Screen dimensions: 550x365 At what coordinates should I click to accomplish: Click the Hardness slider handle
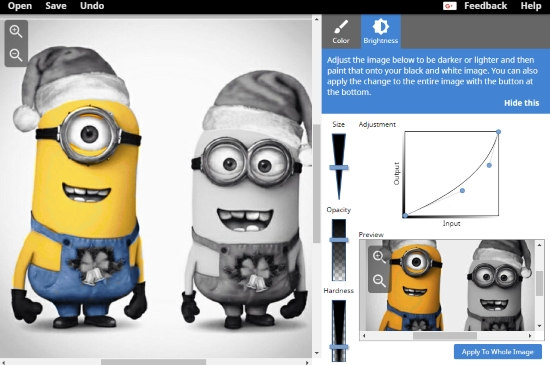[339, 347]
